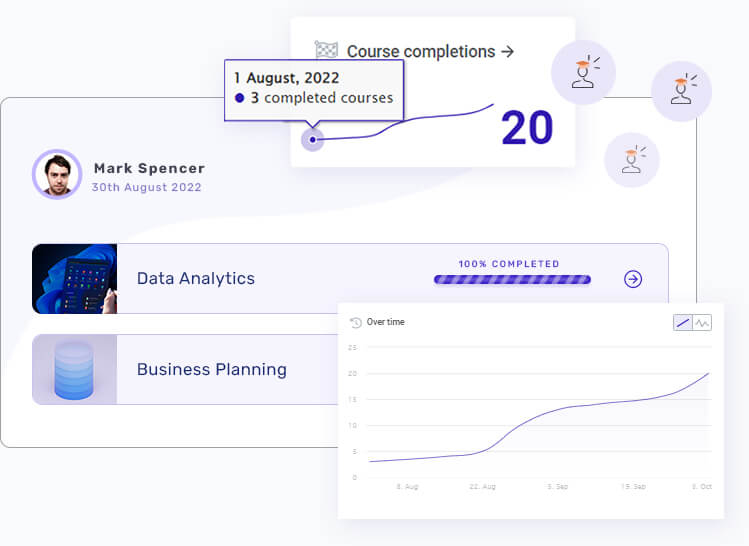Open the Business Planning course thumbnail
The width and height of the screenshot is (749, 546).
click(x=75, y=369)
